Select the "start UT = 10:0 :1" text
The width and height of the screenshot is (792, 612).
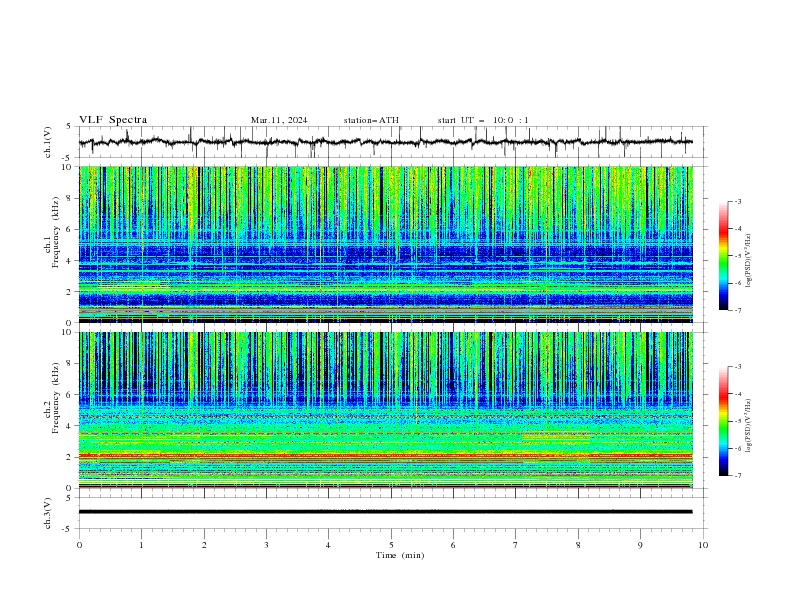pos(483,120)
